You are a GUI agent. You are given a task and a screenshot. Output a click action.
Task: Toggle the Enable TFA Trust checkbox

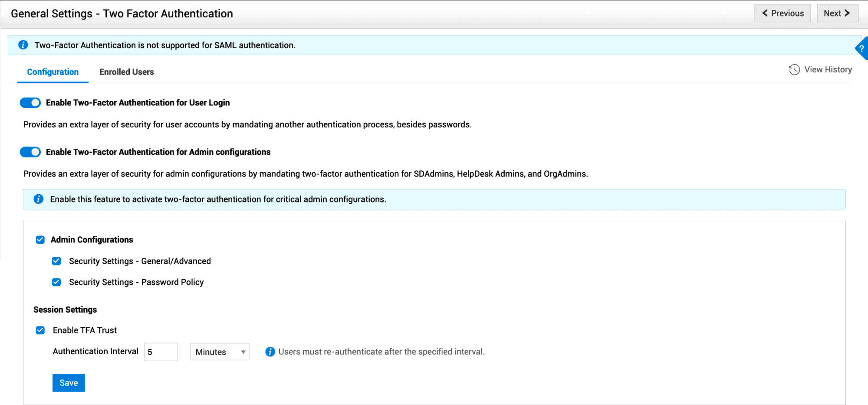40,330
